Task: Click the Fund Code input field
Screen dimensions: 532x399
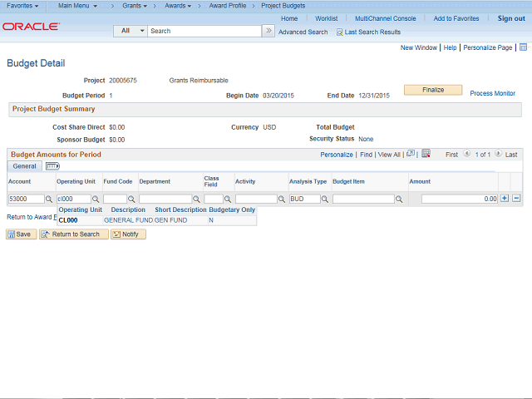Action: (x=115, y=199)
